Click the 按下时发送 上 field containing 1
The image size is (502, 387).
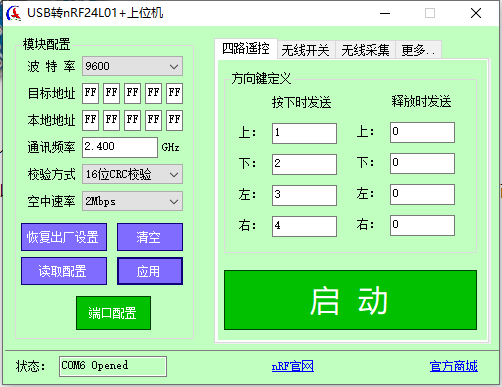(304, 133)
